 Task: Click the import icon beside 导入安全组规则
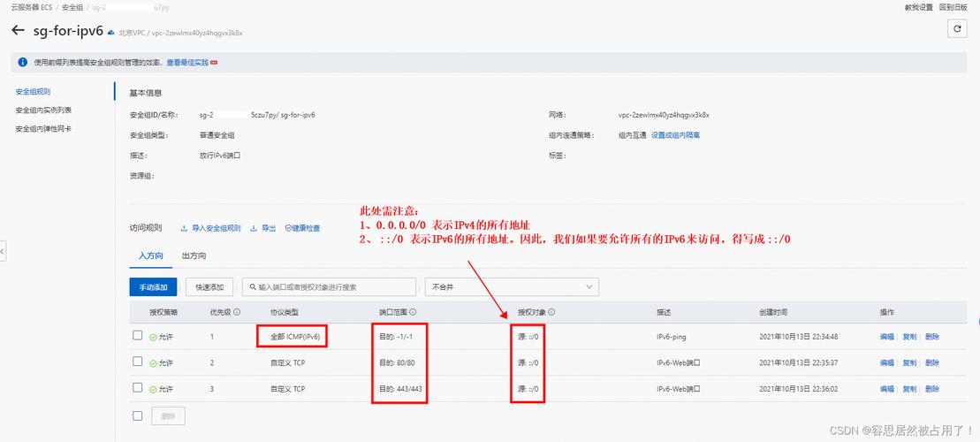point(184,229)
